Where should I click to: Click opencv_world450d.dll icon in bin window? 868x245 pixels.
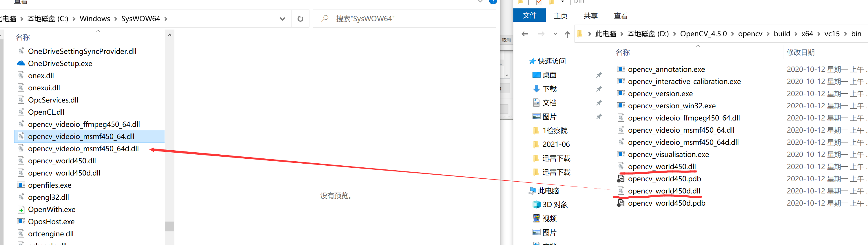coord(621,191)
